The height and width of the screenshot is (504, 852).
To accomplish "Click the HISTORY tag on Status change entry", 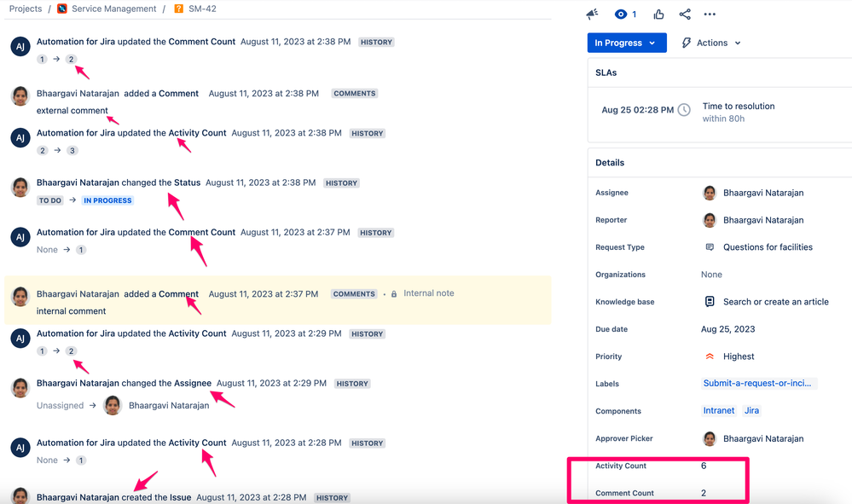I will click(341, 183).
